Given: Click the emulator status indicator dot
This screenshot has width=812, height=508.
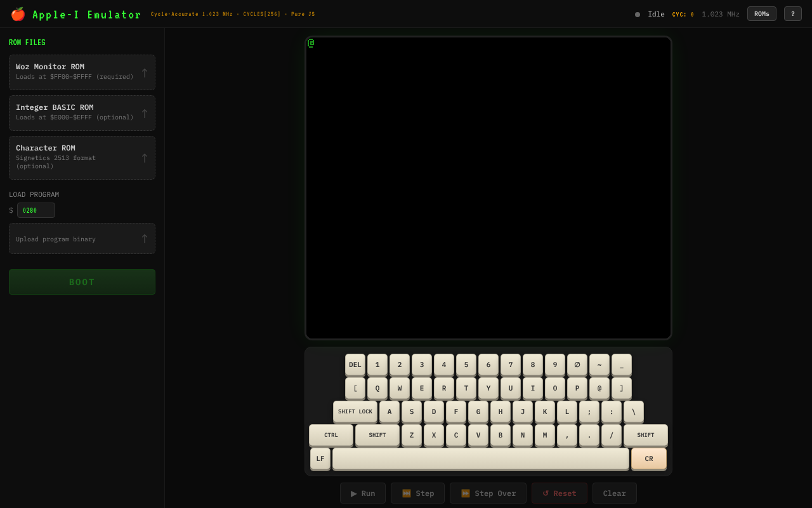Looking at the screenshot, I should point(637,13).
